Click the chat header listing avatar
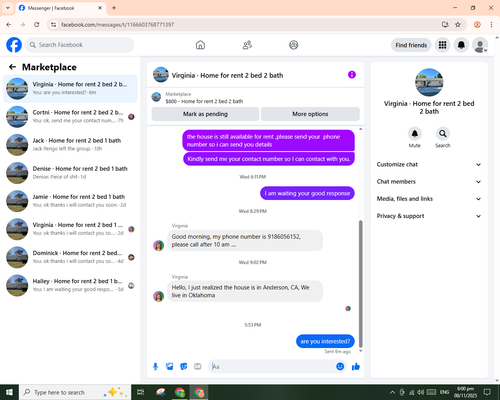The height and width of the screenshot is (400, 500). 161,75
